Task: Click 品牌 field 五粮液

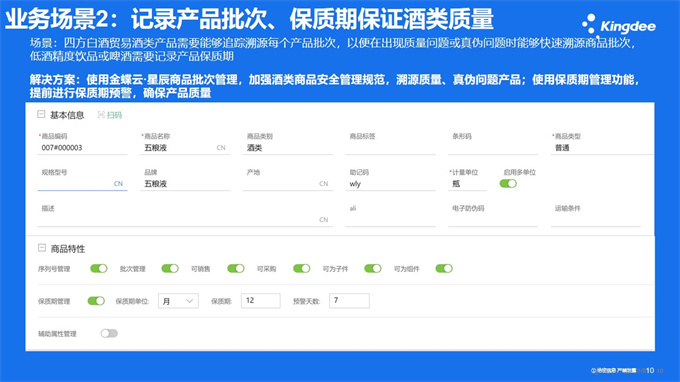Action: [x=185, y=184]
